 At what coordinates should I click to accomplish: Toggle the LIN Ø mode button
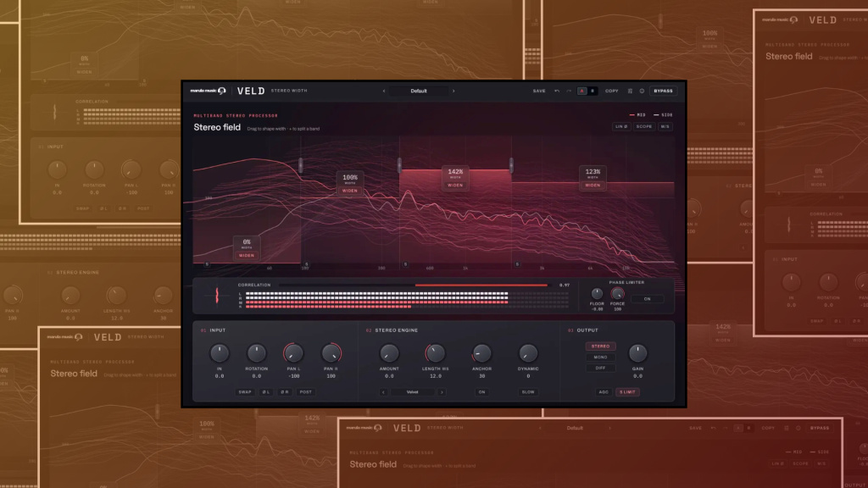(621, 127)
